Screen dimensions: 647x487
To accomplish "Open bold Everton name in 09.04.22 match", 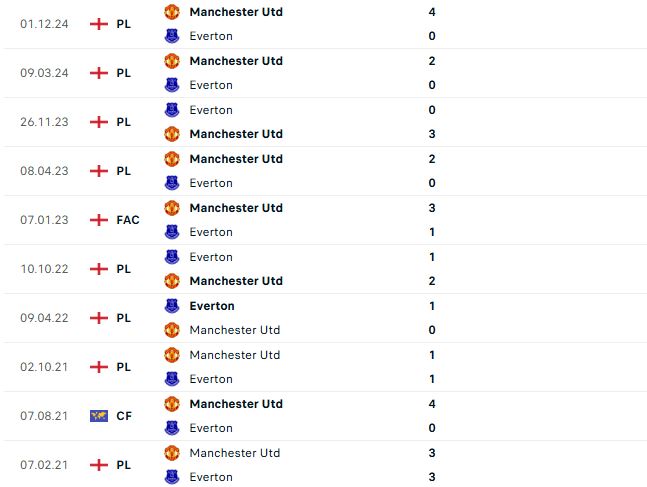I will pos(212,306).
